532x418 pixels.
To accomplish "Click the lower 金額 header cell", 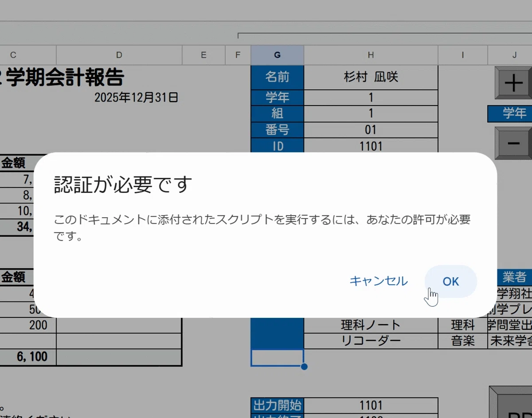I will pyautogui.click(x=17, y=277).
